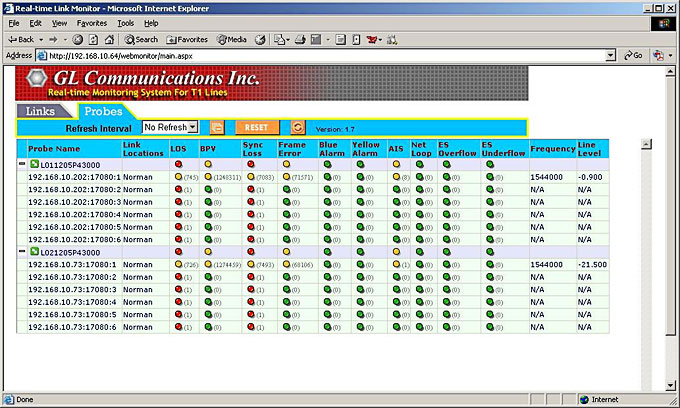Click line level value -0.900
Viewport: 680px width, 408px height.
(x=590, y=177)
